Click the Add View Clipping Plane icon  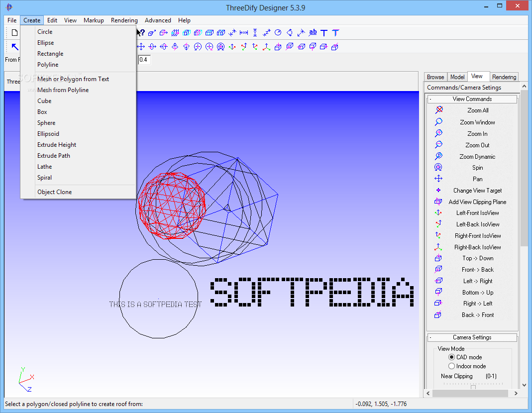pos(438,202)
